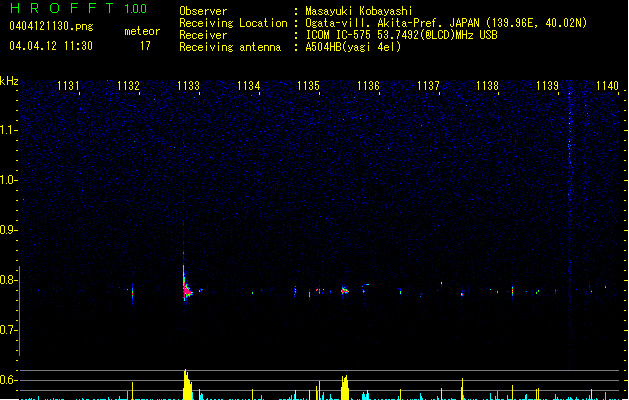Click the time axis marker 1132
The image size is (629, 400).
[x=128, y=85]
